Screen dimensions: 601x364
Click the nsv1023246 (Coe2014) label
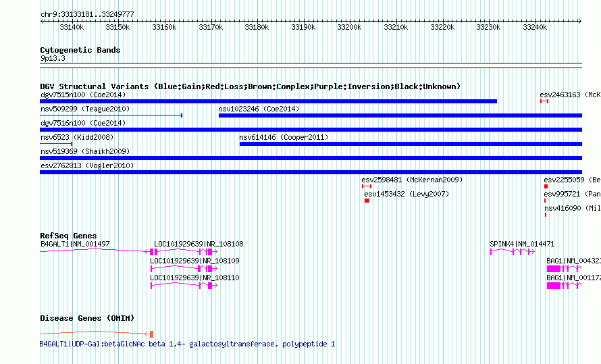[x=259, y=109]
